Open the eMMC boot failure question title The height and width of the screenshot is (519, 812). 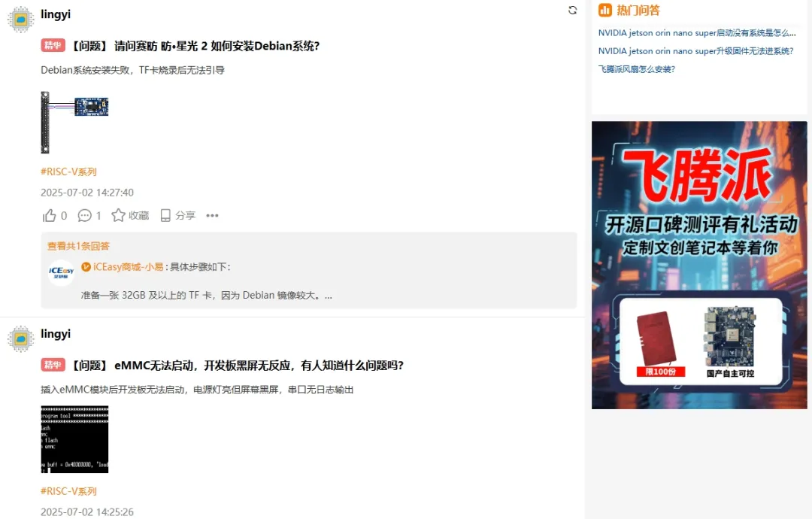[x=237, y=366]
